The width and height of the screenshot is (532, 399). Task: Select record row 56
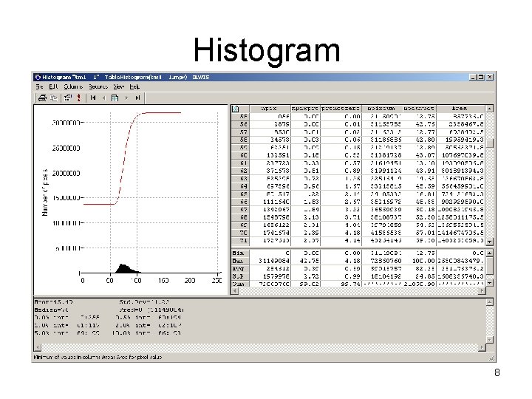coord(240,125)
